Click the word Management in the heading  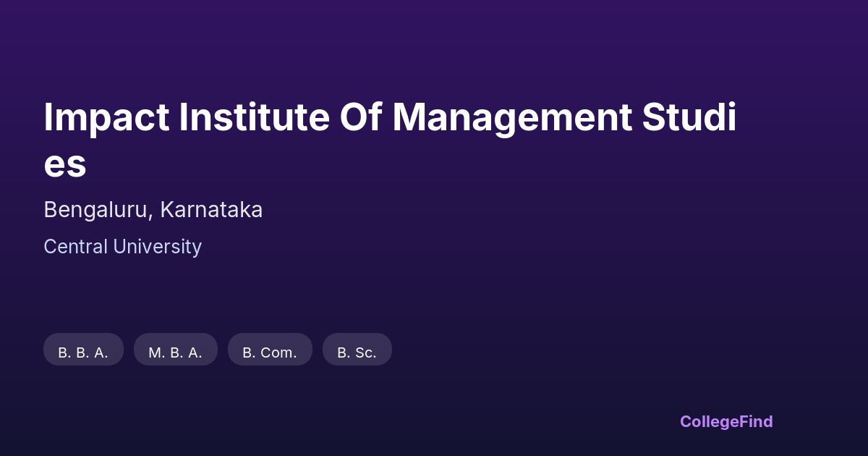coord(512,117)
